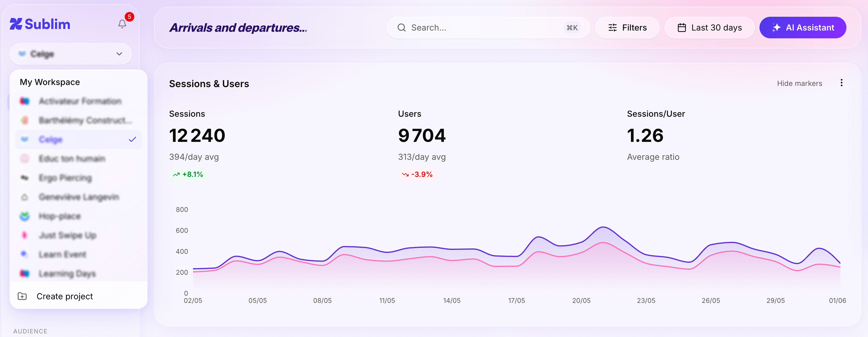868x337 pixels.
Task: Focus the Search input field
Action: [488, 28]
